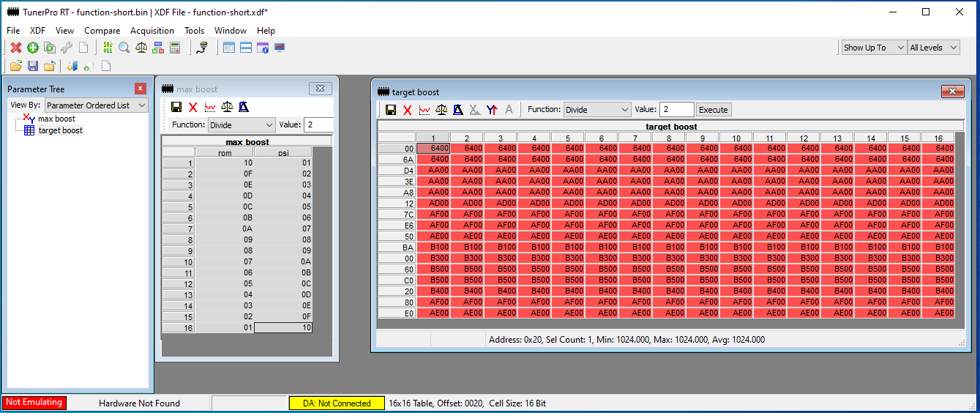980x413 pixels.
Task: Expand the All Levels dropdown
Action: (933, 48)
